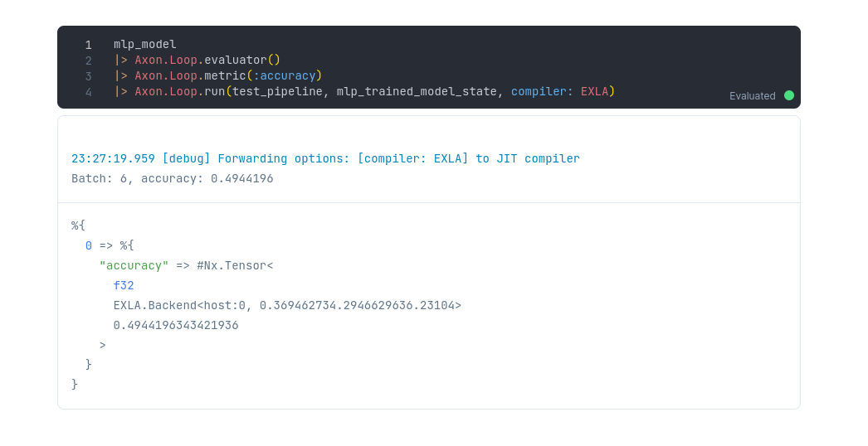Viewport: 868px width, 446px height.
Task: Click line number 2 in the gutter
Action: coord(89,61)
